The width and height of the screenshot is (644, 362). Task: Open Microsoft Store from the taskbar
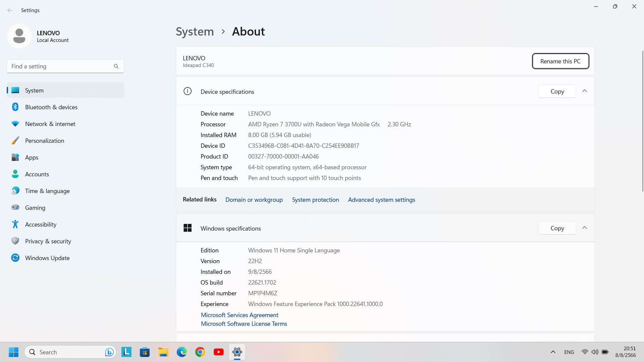(145, 352)
